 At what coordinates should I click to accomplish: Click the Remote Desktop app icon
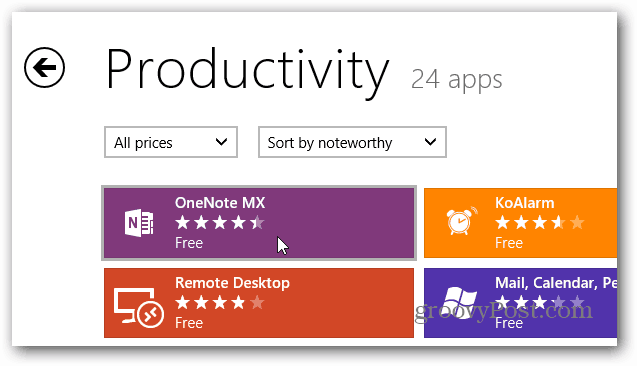coord(139,307)
